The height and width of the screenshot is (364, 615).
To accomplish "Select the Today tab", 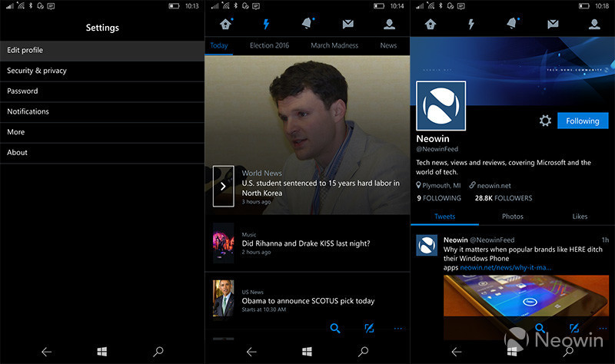I will [x=219, y=45].
